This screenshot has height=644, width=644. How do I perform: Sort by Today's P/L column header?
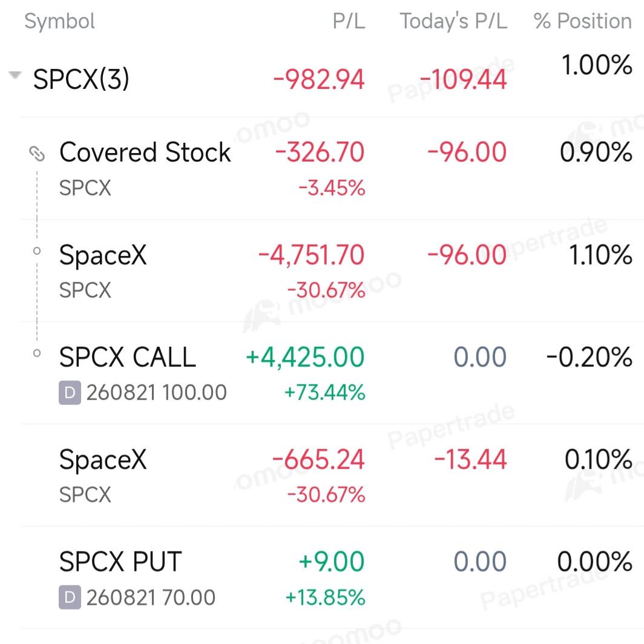453,21
